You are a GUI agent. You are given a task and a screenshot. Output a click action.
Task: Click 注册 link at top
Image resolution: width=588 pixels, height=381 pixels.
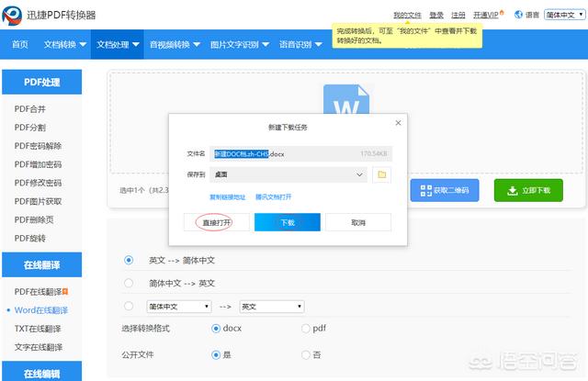tap(458, 15)
